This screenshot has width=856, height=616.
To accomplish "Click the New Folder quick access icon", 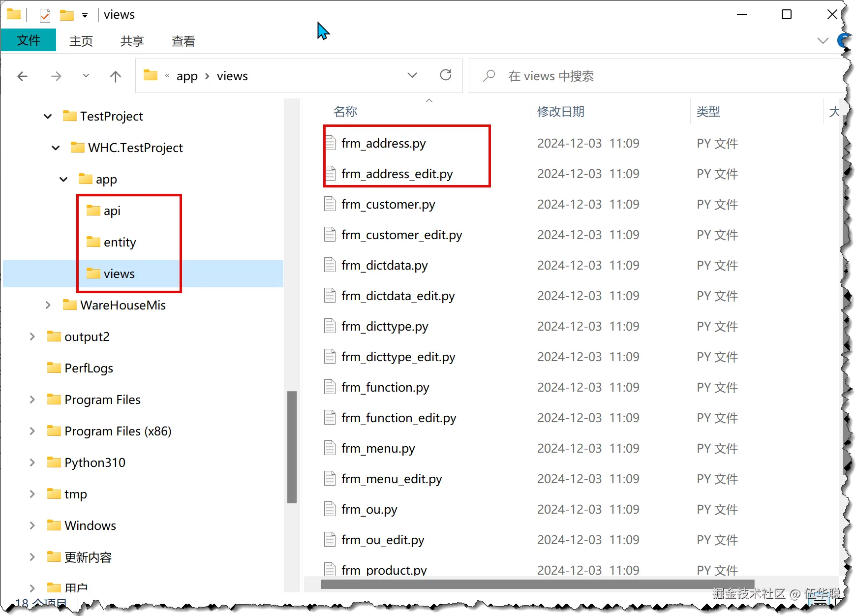I will click(66, 15).
